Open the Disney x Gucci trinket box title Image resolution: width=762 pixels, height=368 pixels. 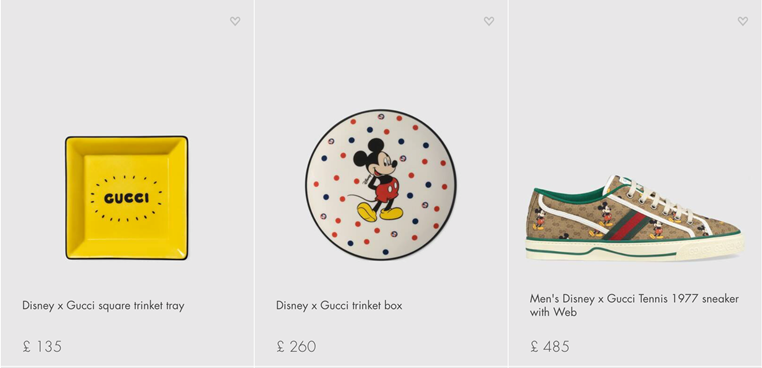click(x=339, y=306)
